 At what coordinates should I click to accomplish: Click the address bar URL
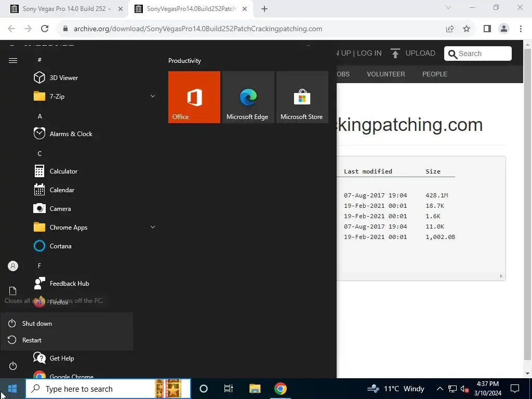[x=198, y=29]
